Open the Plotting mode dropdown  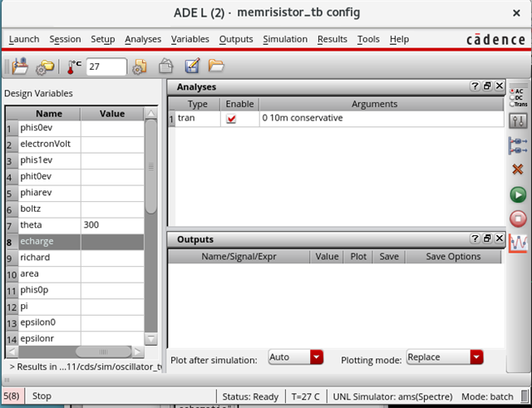tap(445, 357)
